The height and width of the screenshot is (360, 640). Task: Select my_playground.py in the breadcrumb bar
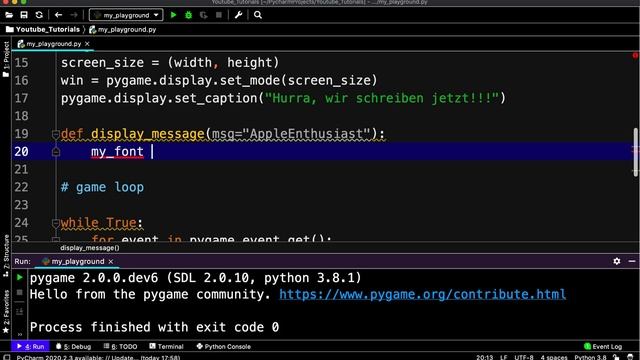[123, 29]
